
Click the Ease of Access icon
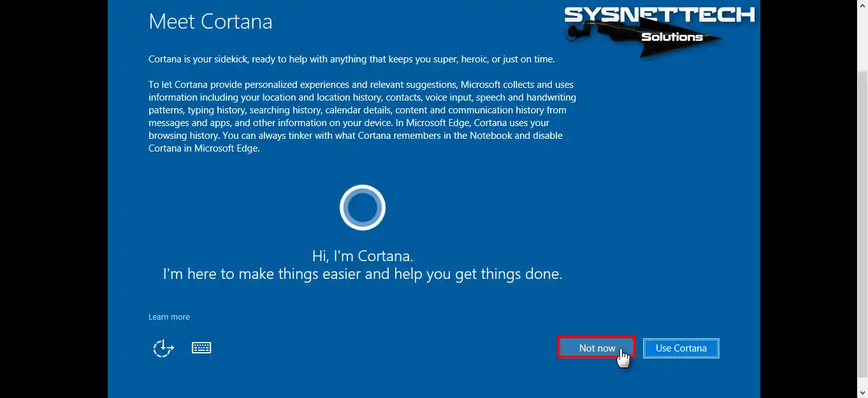(164, 348)
